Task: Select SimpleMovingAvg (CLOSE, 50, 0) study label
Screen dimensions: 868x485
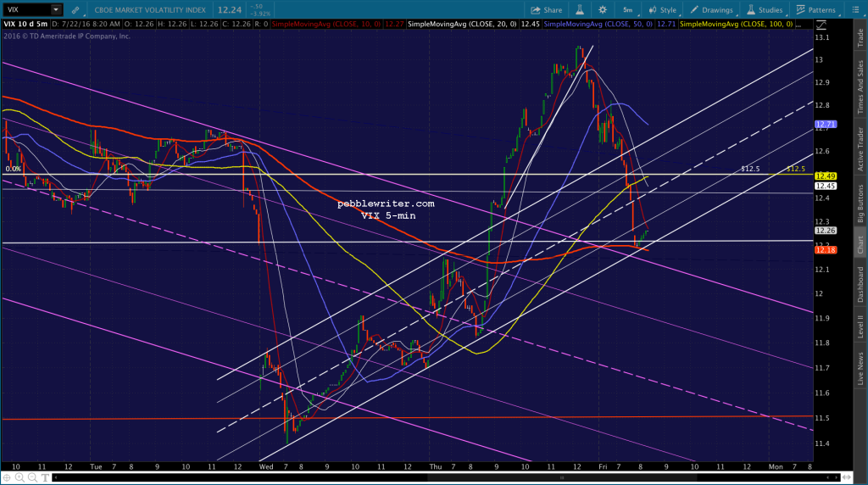Action: tap(598, 24)
